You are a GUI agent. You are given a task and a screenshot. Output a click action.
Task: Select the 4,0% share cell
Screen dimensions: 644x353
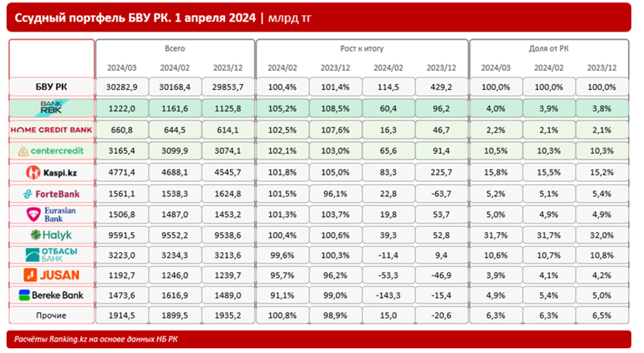pyautogui.click(x=496, y=108)
